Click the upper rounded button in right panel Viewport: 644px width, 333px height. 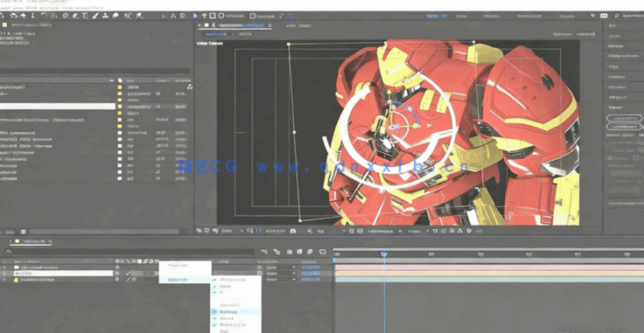[x=624, y=118]
